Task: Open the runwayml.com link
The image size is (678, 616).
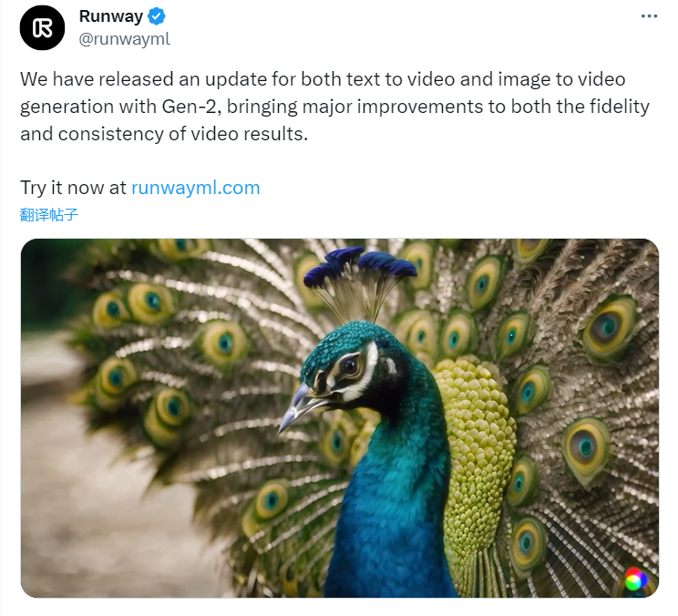Action: pyautogui.click(x=195, y=188)
